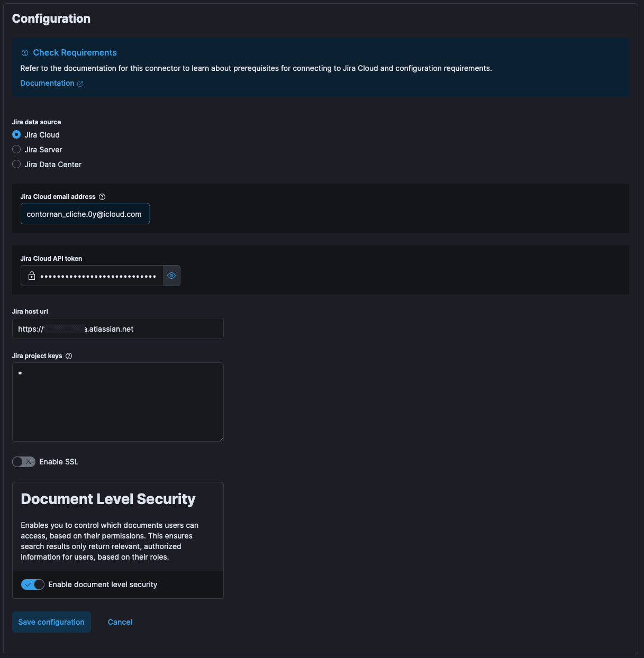
Task: Open the Documentation link
Action: [x=47, y=83]
